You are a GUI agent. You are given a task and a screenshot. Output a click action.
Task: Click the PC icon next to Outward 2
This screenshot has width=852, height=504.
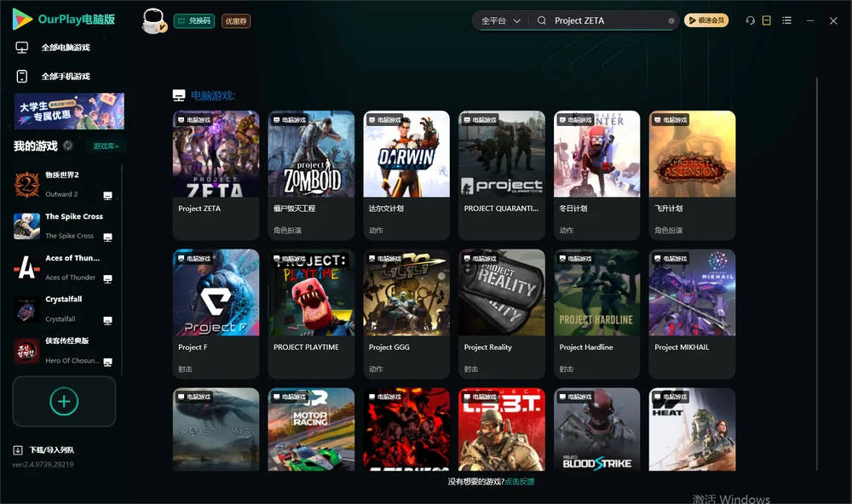click(107, 196)
